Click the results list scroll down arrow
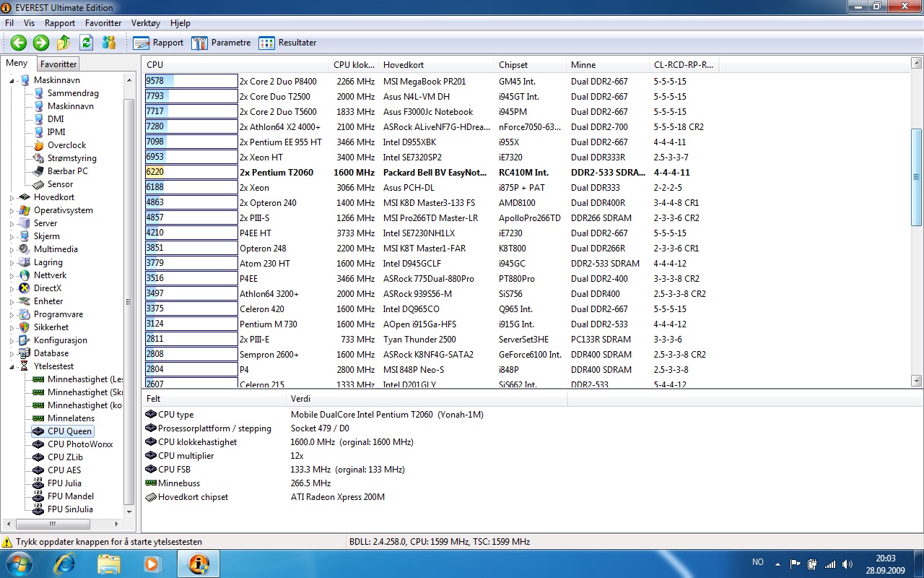 pos(917,381)
